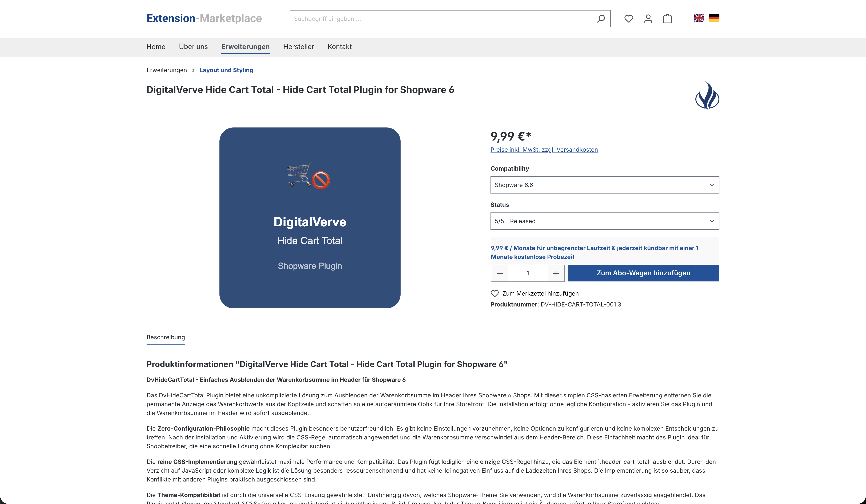The width and height of the screenshot is (866, 504).
Task: Click the Hide Cart Total product image
Action: click(x=310, y=218)
